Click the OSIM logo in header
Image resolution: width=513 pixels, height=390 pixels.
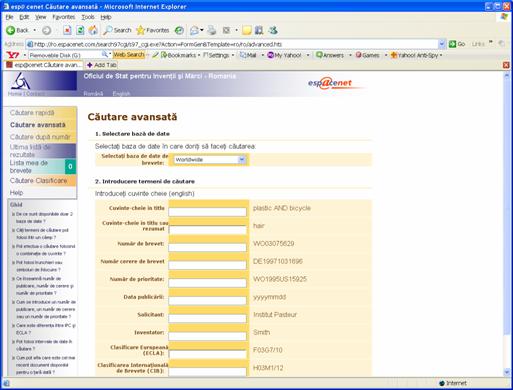click(x=20, y=81)
